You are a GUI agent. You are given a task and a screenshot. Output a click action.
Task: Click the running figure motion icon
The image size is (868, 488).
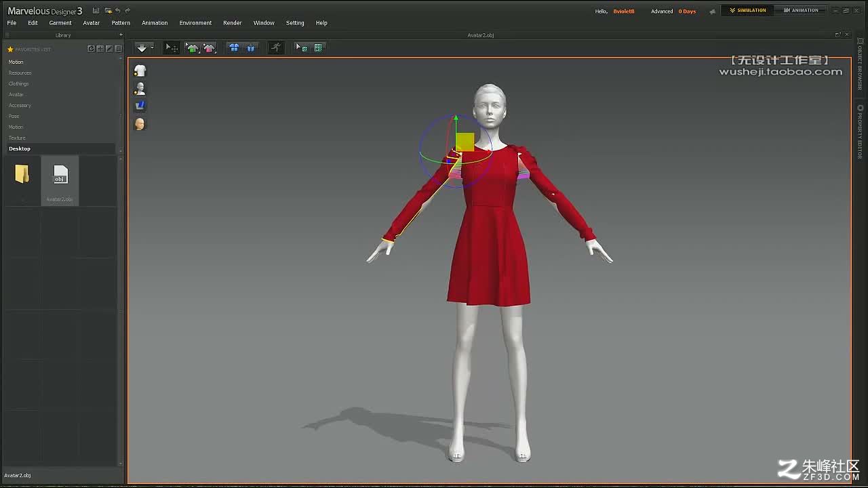(275, 47)
